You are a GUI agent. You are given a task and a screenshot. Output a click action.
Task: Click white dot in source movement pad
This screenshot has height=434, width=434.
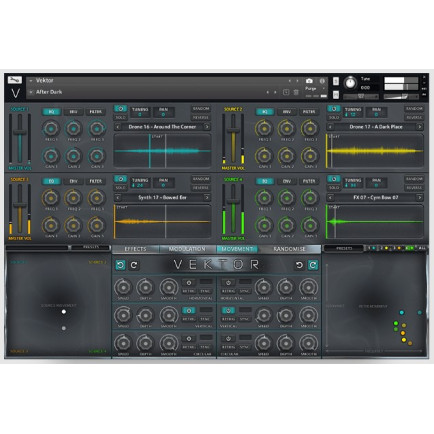point(64,312)
